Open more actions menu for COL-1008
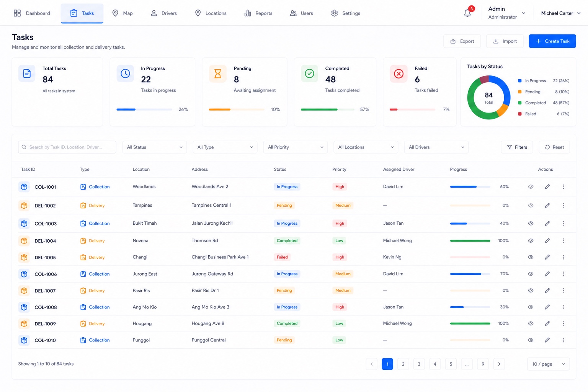The height and width of the screenshot is (392, 588). click(563, 307)
